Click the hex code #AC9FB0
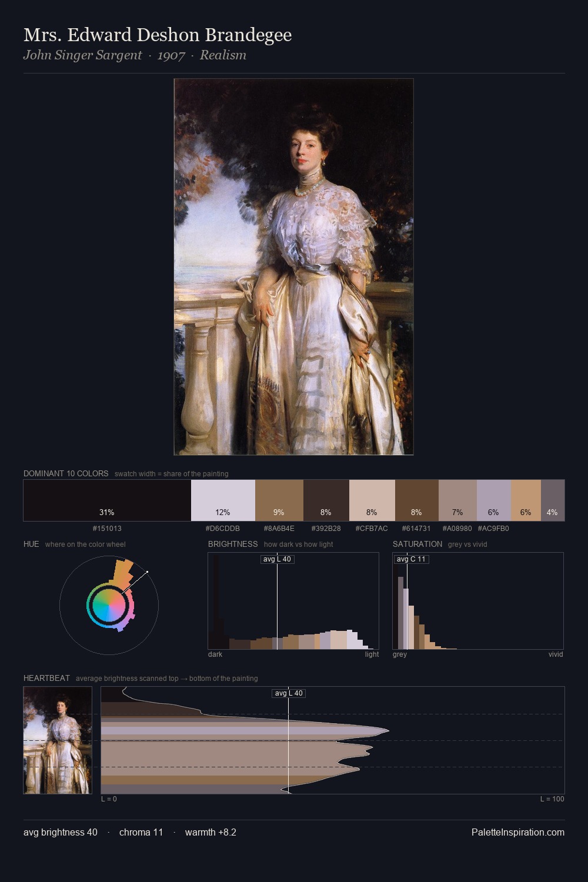Screen dimensions: 588x882 [x=493, y=529]
